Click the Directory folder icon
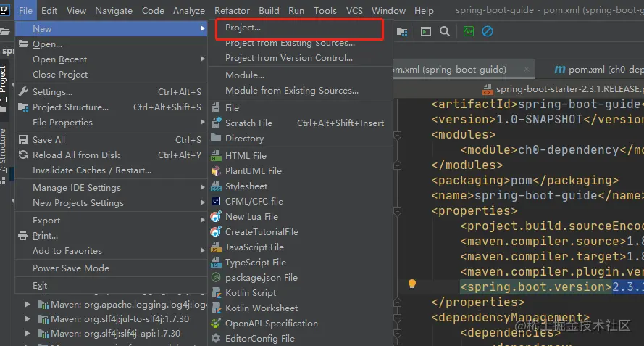Image resolution: width=644 pixels, height=346 pixels. point(216,139)
